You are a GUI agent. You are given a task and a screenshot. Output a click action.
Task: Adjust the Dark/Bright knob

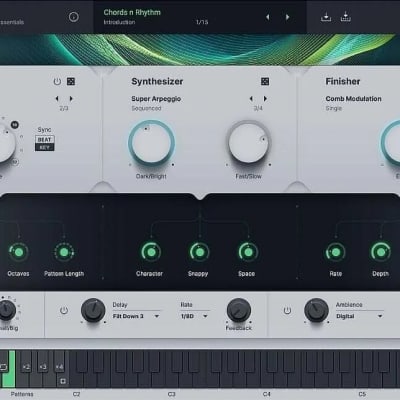coord(152,143)
